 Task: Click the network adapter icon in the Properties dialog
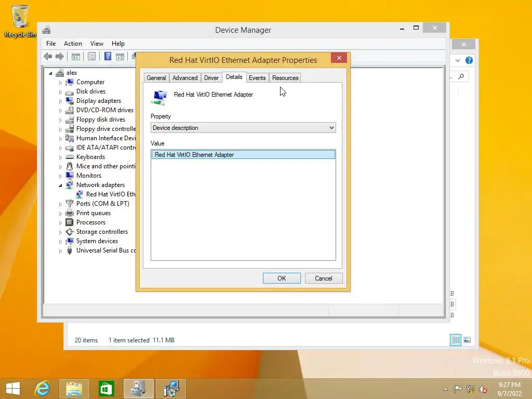tap(159, 97)
